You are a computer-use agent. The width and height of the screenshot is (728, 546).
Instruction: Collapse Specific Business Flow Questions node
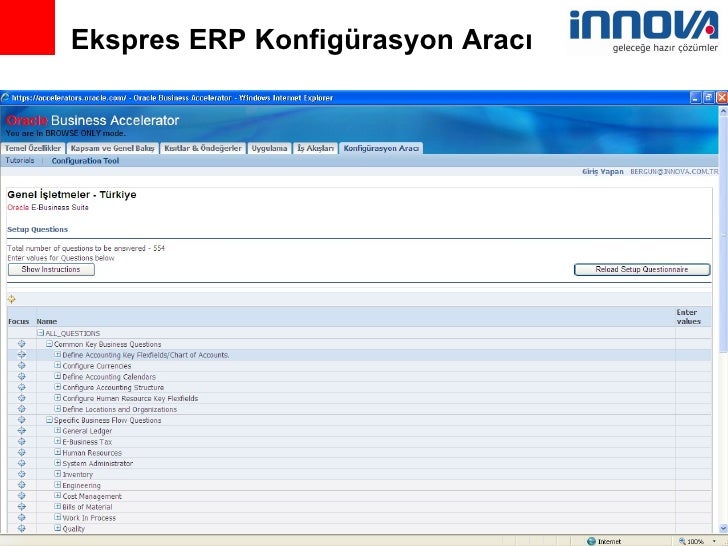coord(49,420)
